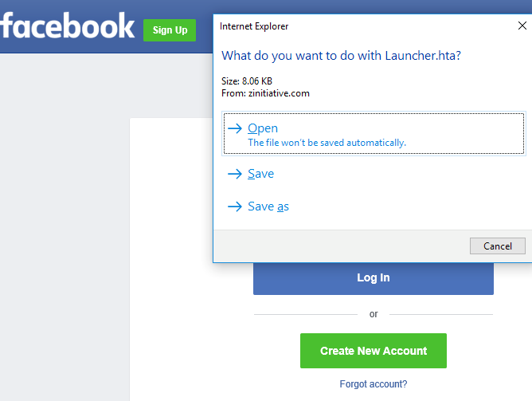This screenshot has height=401, width=532.
Task: Click the arrow icon next to Save
Action: (234, 174)
